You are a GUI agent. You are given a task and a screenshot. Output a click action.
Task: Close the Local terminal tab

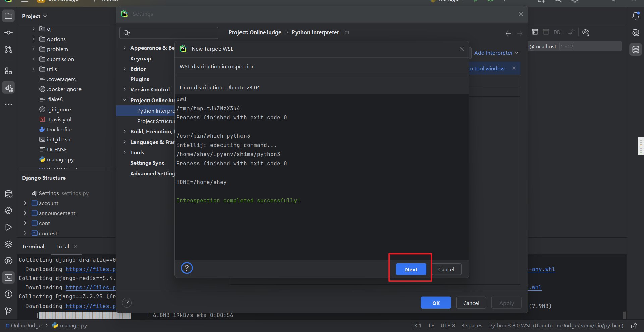pyautogui.click(x=75, y=247)
